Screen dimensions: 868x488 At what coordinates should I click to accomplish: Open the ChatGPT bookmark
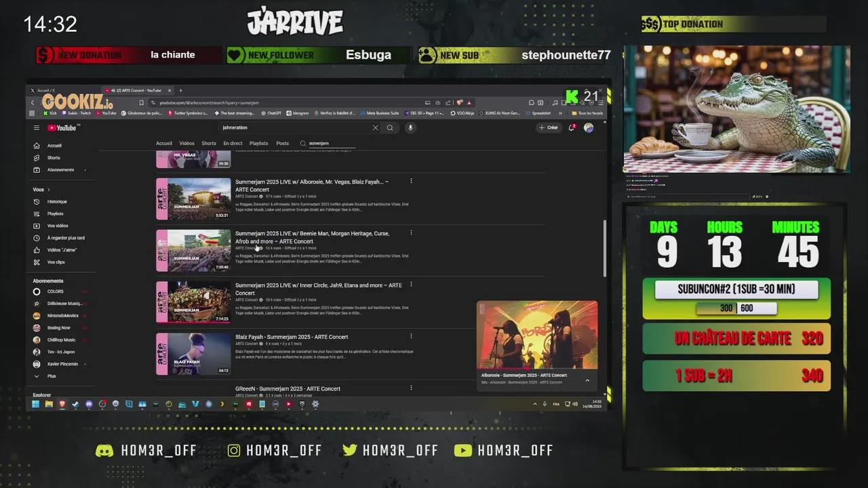(271, 113)
